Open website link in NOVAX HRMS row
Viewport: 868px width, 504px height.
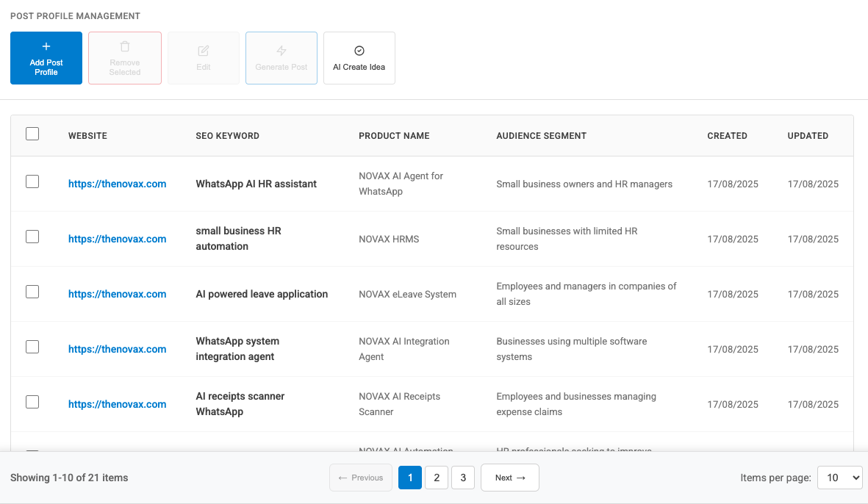point(118,239)
